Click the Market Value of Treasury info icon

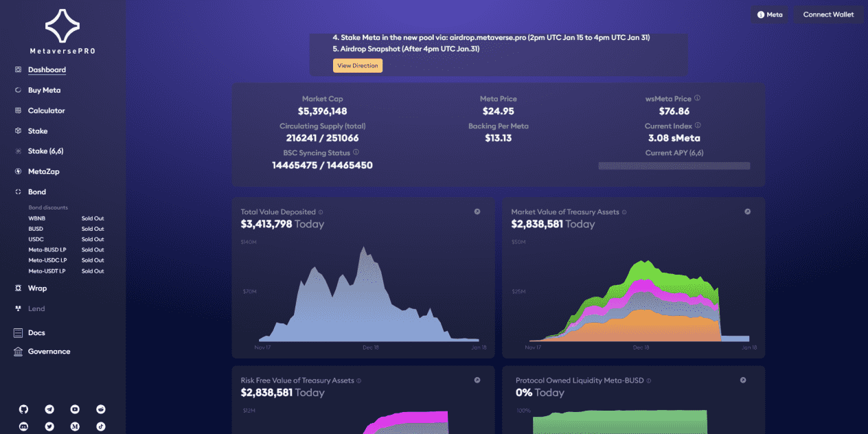pyautogui.click(x=624, y=212)
